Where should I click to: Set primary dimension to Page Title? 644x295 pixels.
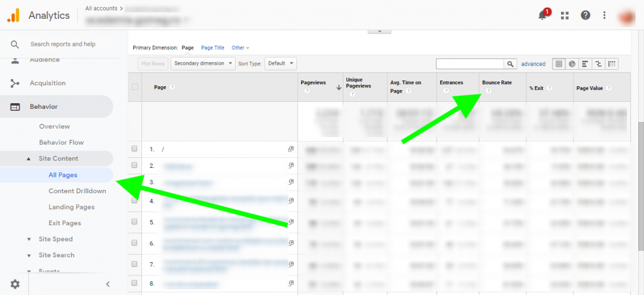(x=213, y=48)
